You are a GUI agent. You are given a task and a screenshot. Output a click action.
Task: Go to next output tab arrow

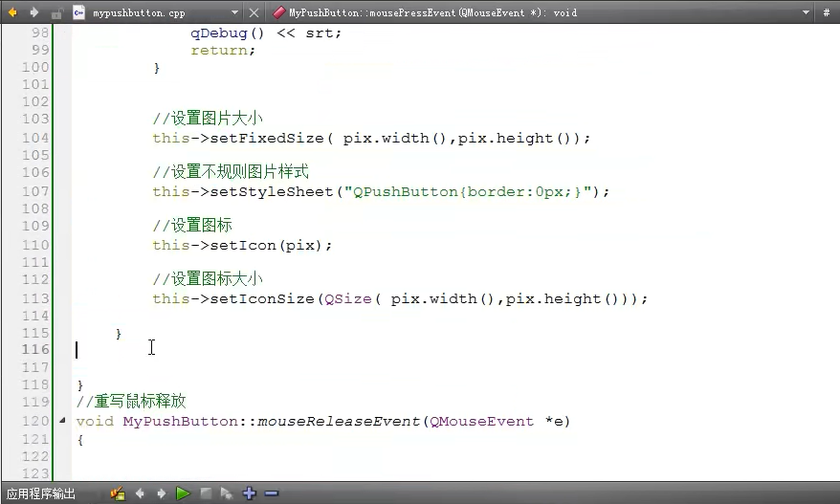click(162, 493)
